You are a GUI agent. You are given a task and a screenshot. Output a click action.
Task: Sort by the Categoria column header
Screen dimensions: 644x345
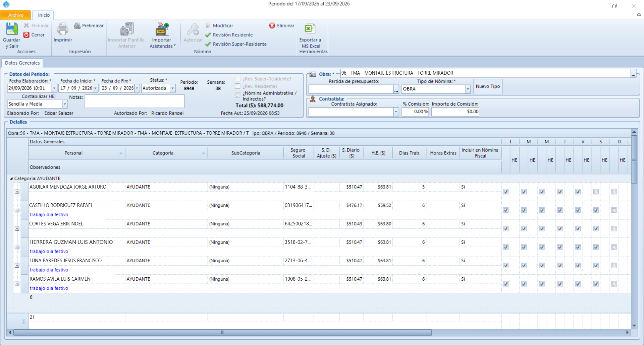(166, 153)
